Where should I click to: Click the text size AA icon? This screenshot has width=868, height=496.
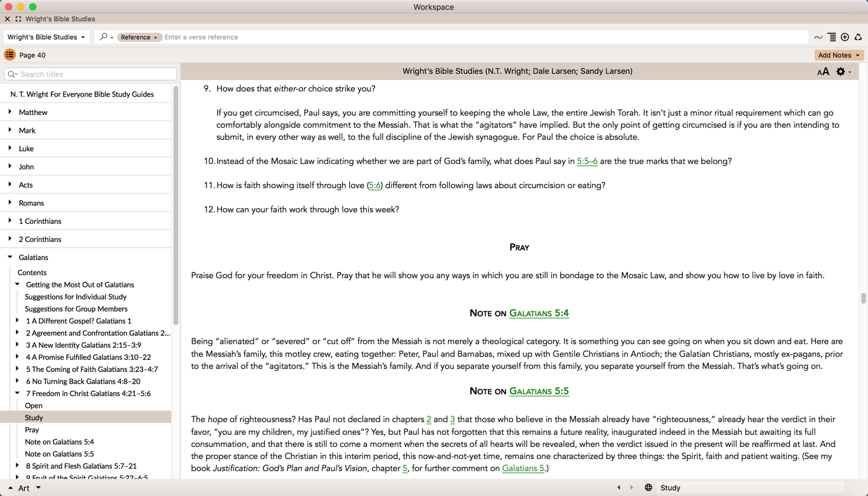[823, 72]
